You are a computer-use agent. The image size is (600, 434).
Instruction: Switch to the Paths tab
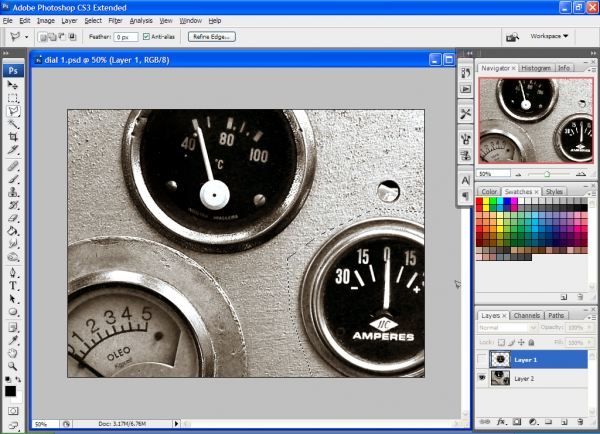(x=556, y=315)
